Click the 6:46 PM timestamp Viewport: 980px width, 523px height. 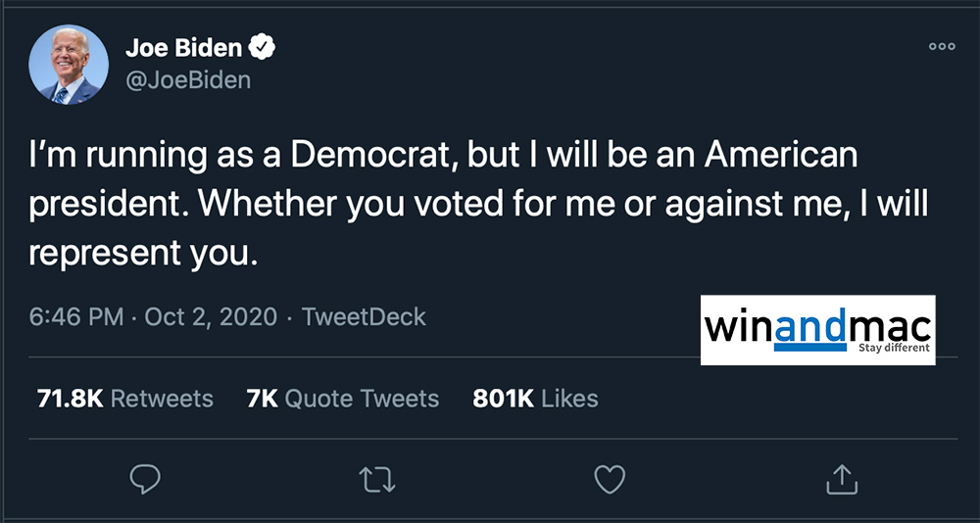[x=75, y=317]
